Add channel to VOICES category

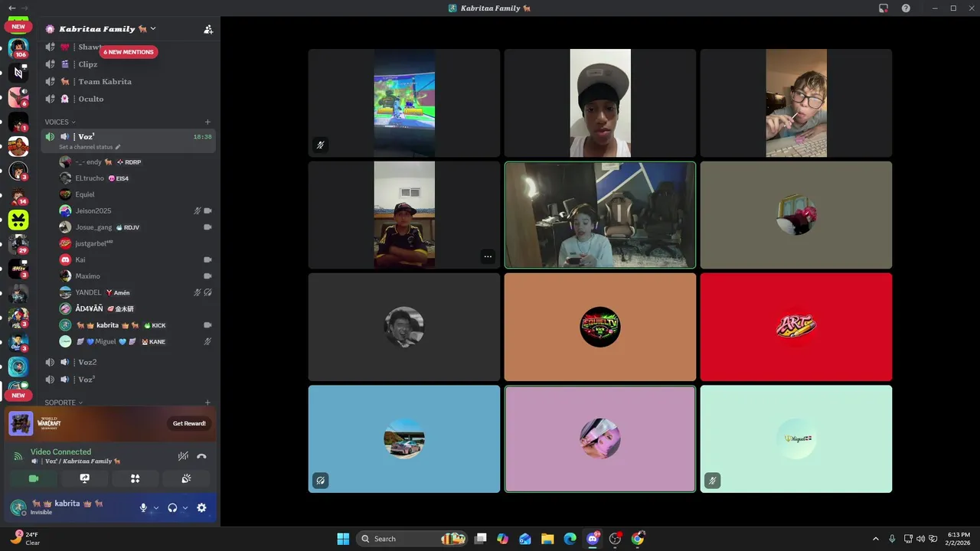click(207, 122)
